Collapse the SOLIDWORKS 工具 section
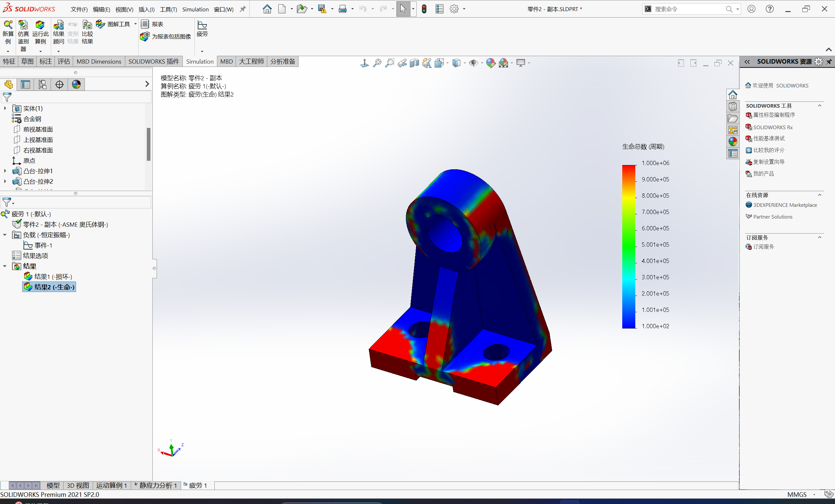Screen dimensions: 835x504 pos(819,106)
